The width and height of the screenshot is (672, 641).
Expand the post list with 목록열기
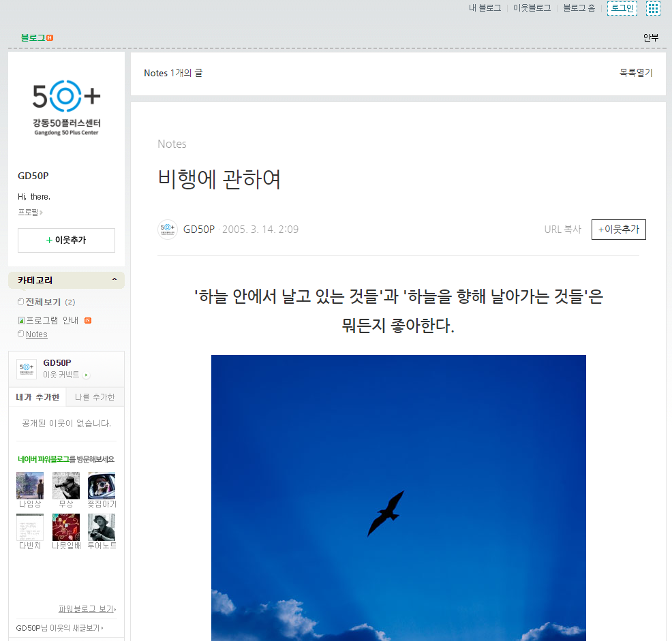(635, 73)
